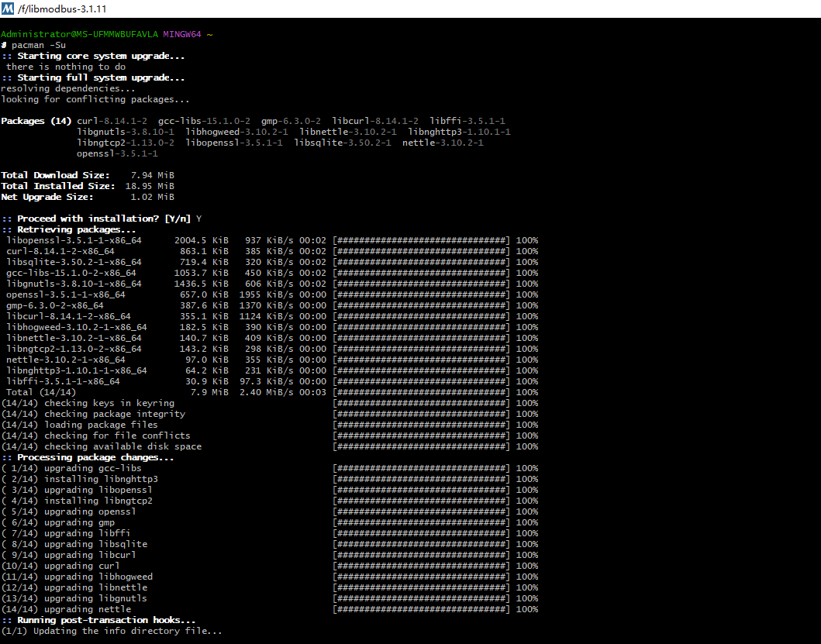The width and height of the screenshot is (821, 644).
Task: Click the 'libopenssl-3.5.1-1-x86_64' download row name
Action: [74, 240]
